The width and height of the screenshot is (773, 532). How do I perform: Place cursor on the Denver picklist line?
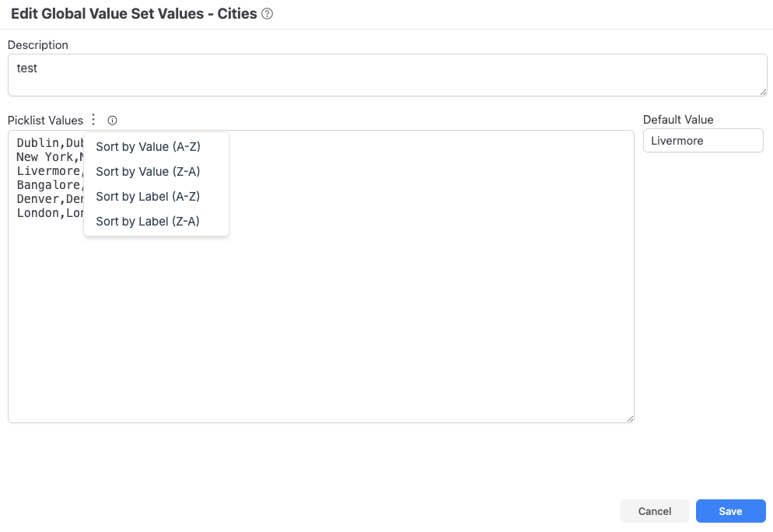pos(49,199)
